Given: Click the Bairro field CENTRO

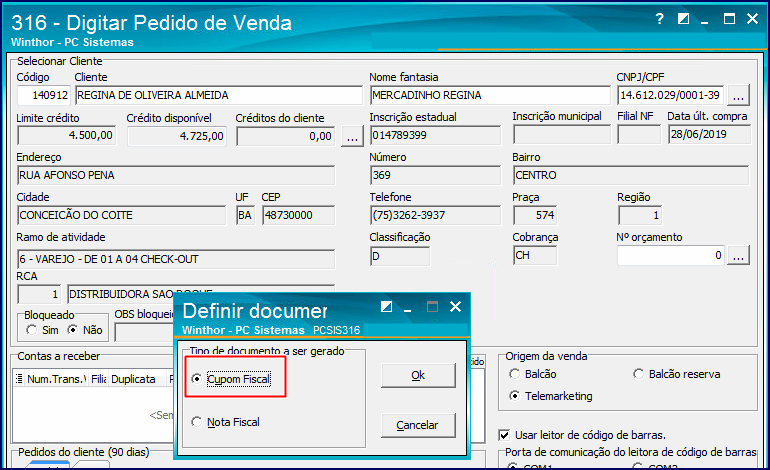Looking at the screenshot, I should 631,175.
